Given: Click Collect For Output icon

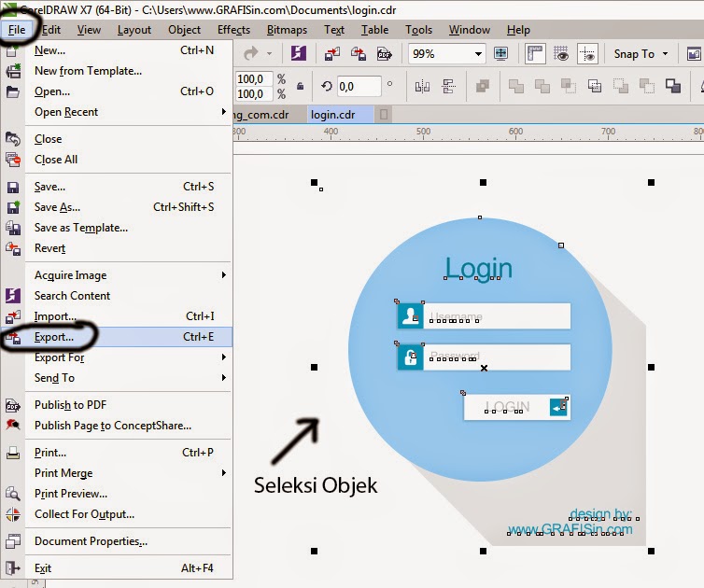Looking at the screenshot, I should click(x=12, y=514).
